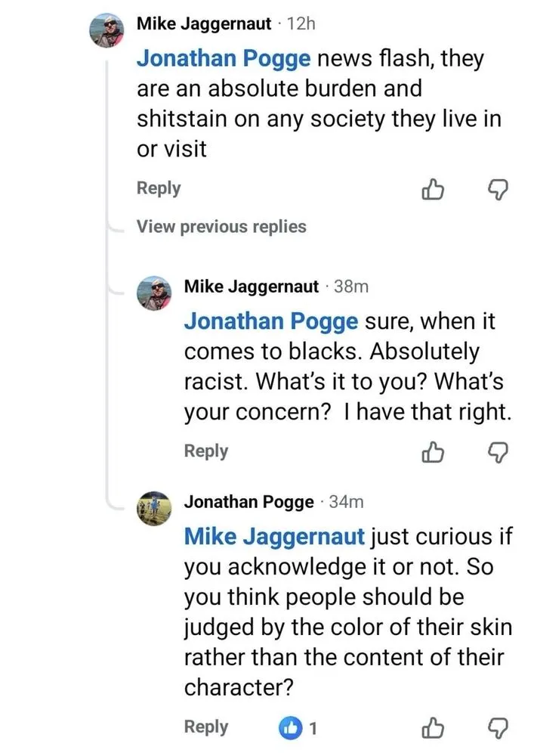Reply to Mike Jaggernaut's 38m comment

point(206,451)
